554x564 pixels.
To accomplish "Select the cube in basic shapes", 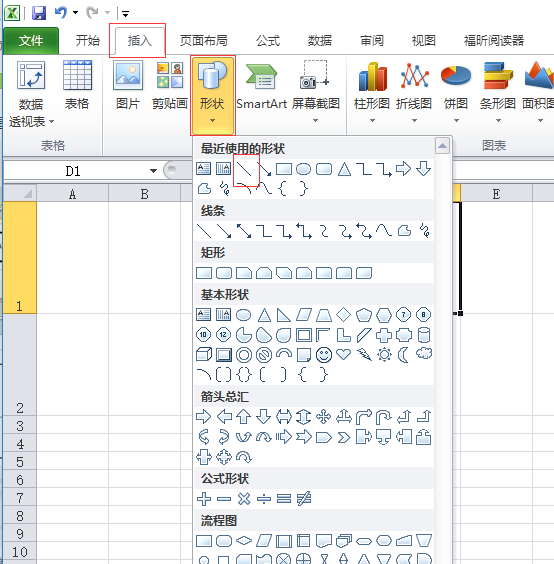I will tap(204, 355).
